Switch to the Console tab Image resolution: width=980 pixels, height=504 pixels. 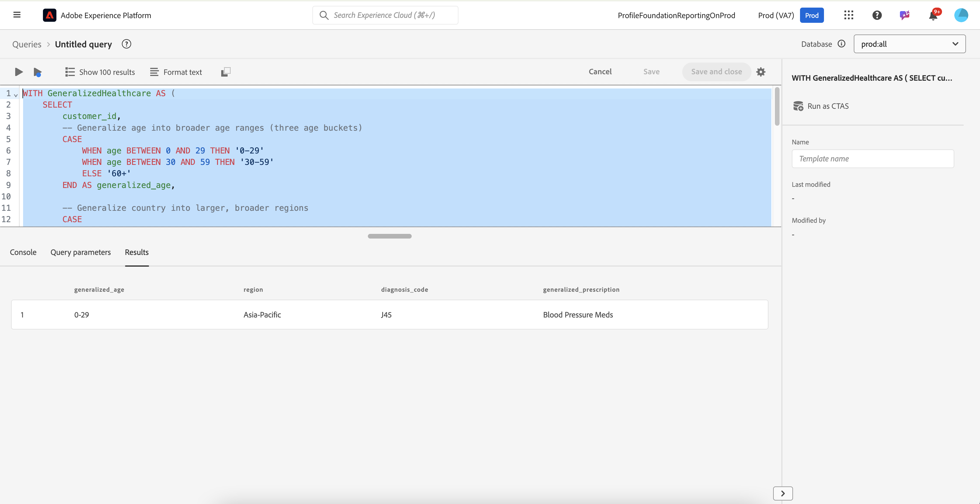[x=23, y=252]
